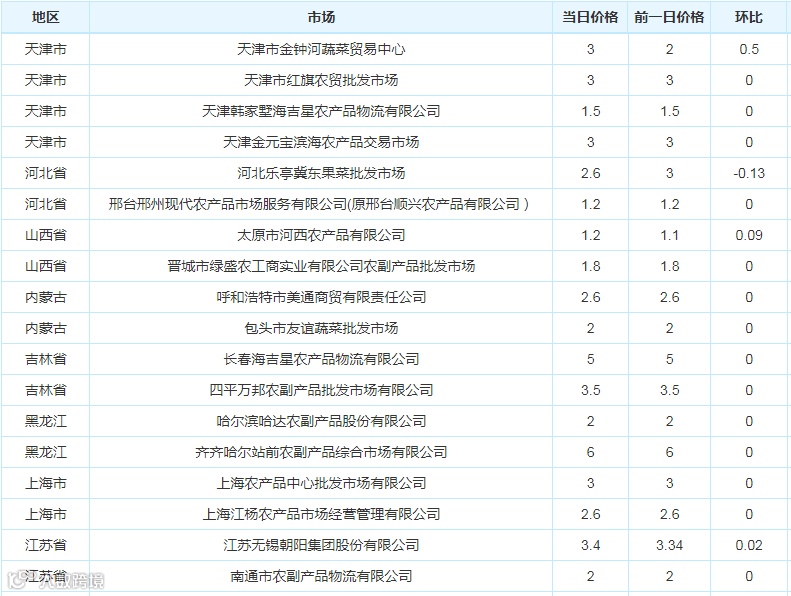Select 晋城市绿盛农工商实业有限公司 market cell
The image size is (791, 596).
(x=321, y=266)
